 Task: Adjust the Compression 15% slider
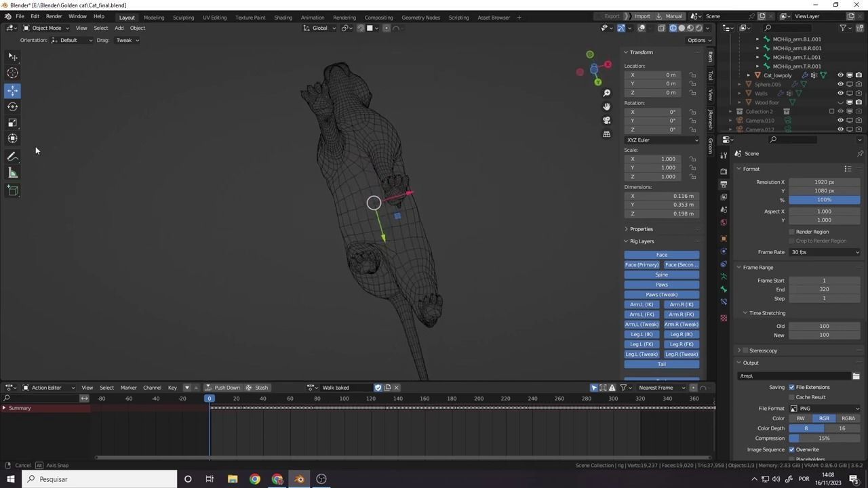tap(825, 439)
